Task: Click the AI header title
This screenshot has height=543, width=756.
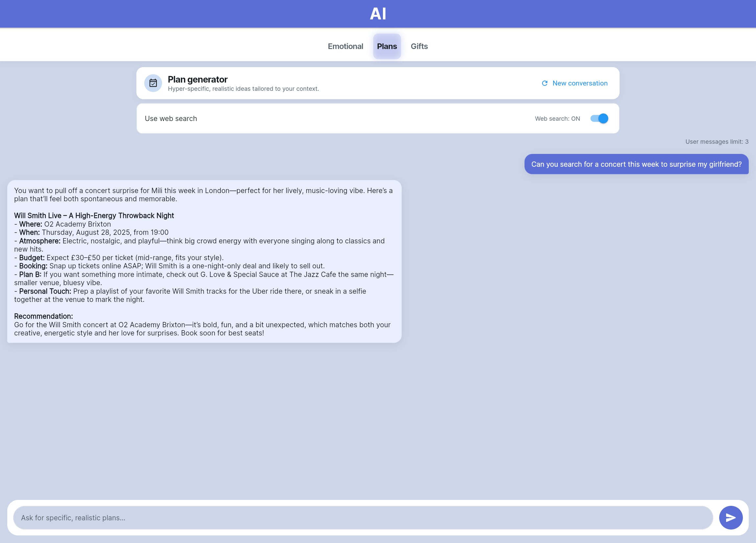Action: pos(378,14)
